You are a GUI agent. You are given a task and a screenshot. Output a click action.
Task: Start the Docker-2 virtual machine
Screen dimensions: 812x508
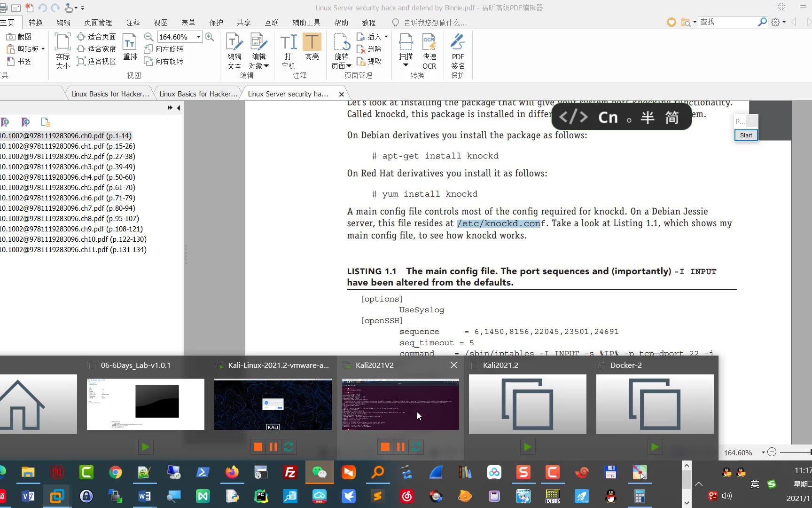point(655,447)
